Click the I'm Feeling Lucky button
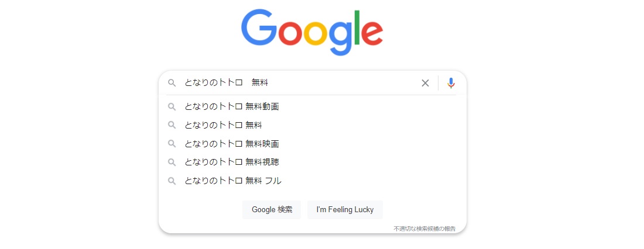The height and width of the screenshot is (249, 644). [345, 210]
